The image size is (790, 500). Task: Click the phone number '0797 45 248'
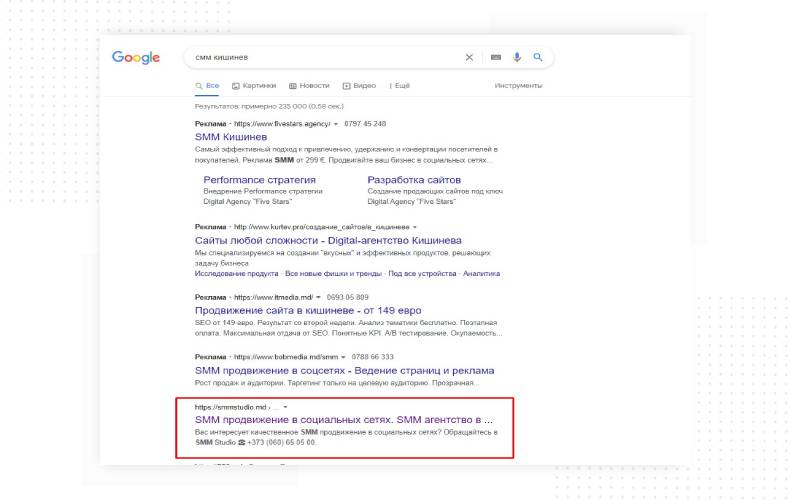point(365,124)
